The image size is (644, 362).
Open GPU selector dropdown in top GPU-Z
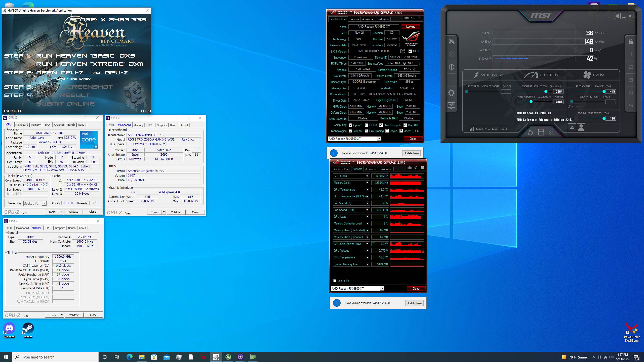(x=379, y=139)
